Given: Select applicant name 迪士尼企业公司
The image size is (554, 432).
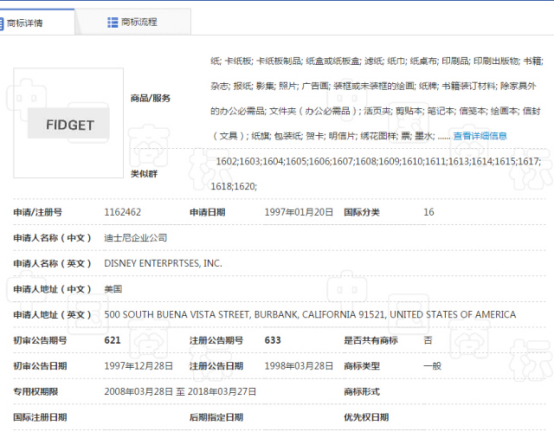Looking at the screenshot, I should click(x=135, y=238).
